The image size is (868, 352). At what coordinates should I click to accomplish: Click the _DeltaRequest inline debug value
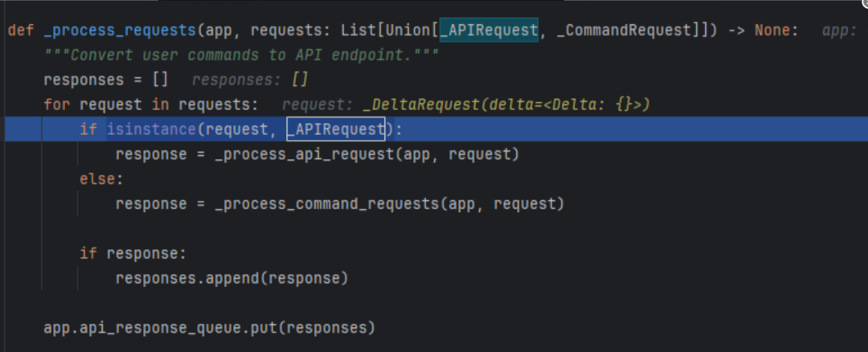506,104
